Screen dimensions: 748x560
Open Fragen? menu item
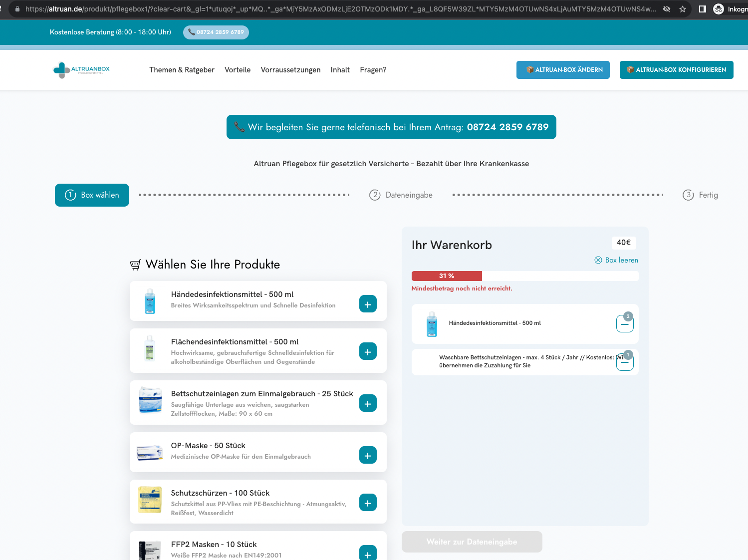[373, 70]
